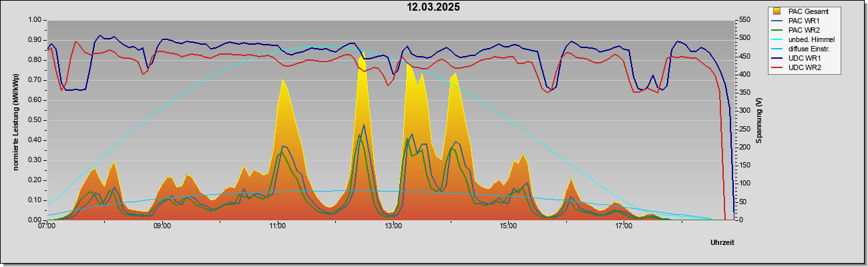Click the chart title 12.03.2025

point(434,7)
